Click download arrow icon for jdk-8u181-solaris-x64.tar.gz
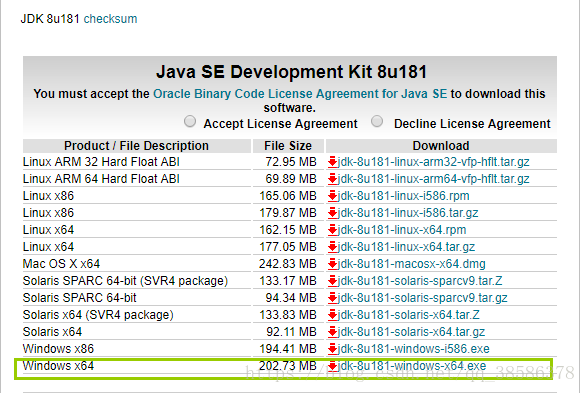This screenshot has width=586, height=393. coord(332,332)
